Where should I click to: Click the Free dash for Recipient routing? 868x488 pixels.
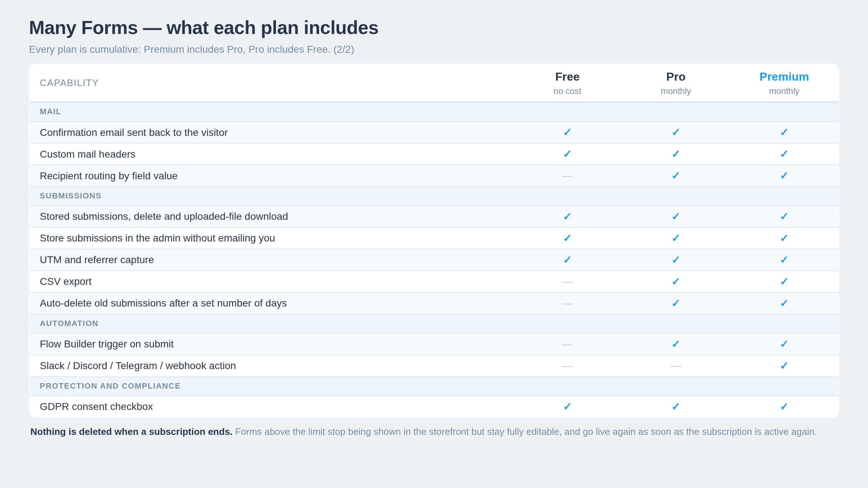click(x=567, y=176)
